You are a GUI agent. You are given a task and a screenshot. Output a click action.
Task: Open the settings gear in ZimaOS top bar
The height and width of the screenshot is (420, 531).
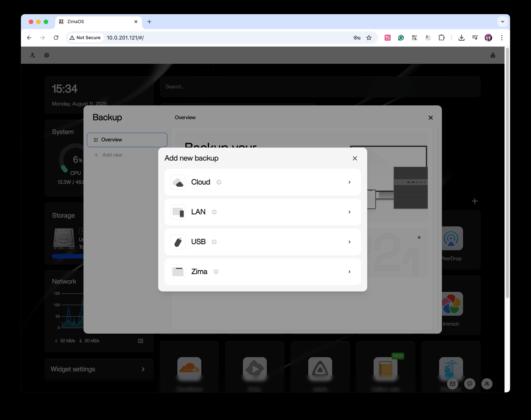[x=47, y=55]
